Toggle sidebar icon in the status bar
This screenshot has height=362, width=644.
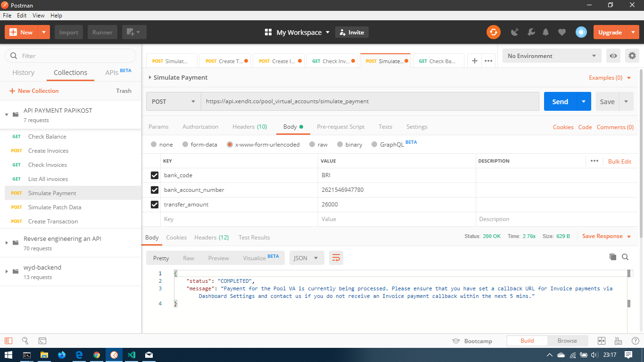click(8, 340)
